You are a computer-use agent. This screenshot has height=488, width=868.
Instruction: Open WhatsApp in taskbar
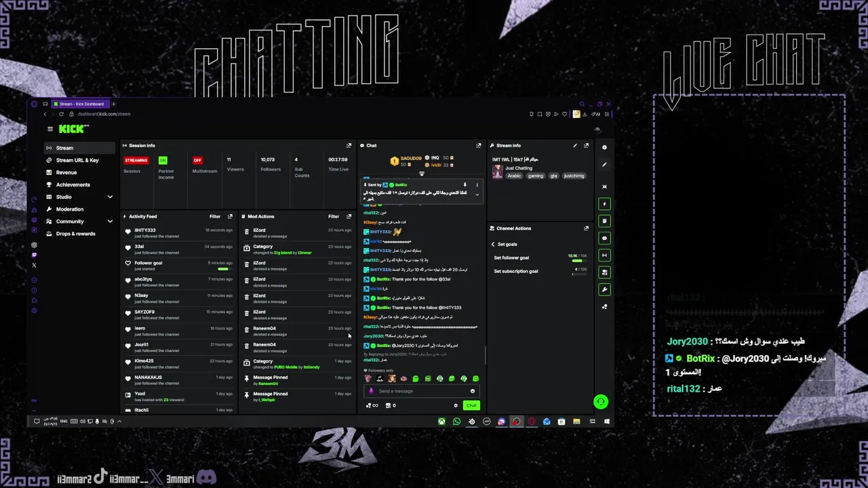[456, 422]
